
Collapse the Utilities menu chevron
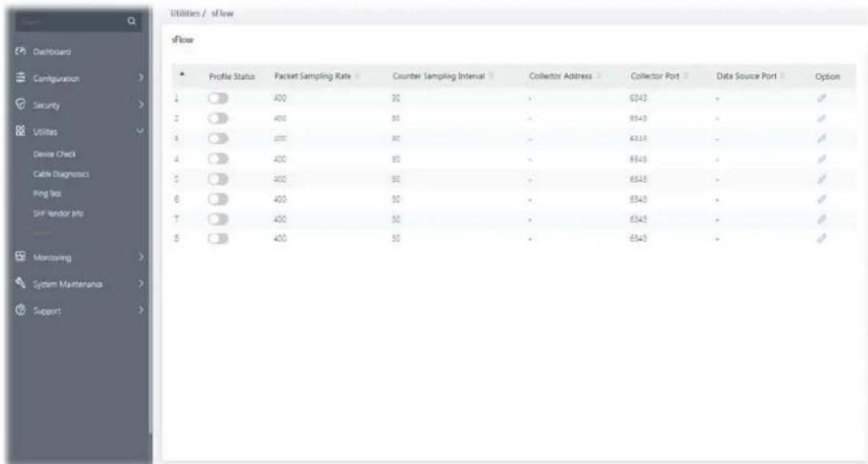pos(141,131)
